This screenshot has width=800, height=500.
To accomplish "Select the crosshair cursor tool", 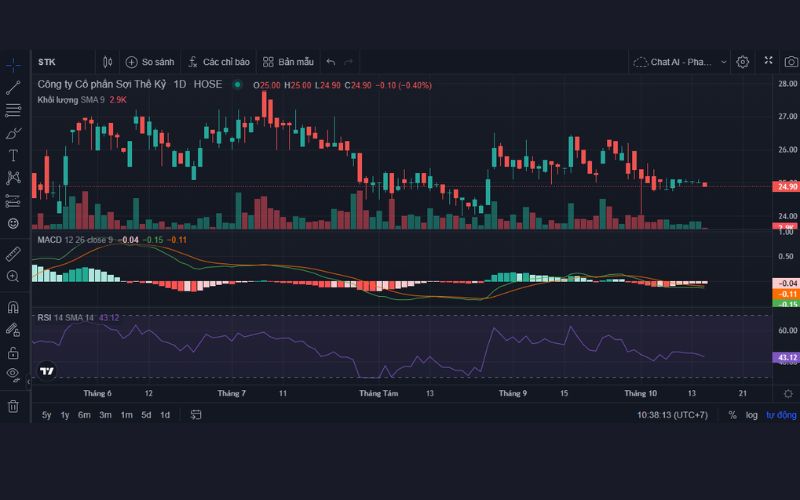I will pyautogui.click(x=13, y=65).
